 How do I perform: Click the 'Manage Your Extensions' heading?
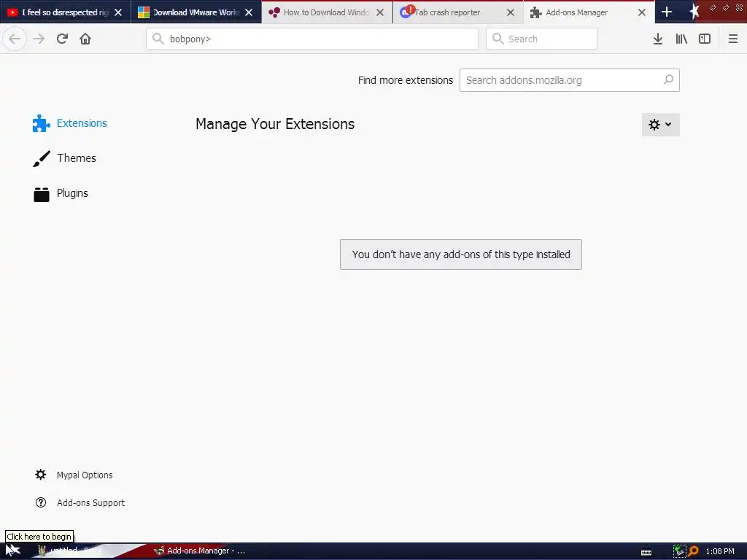pyautogui.click(x=275, y=124)
